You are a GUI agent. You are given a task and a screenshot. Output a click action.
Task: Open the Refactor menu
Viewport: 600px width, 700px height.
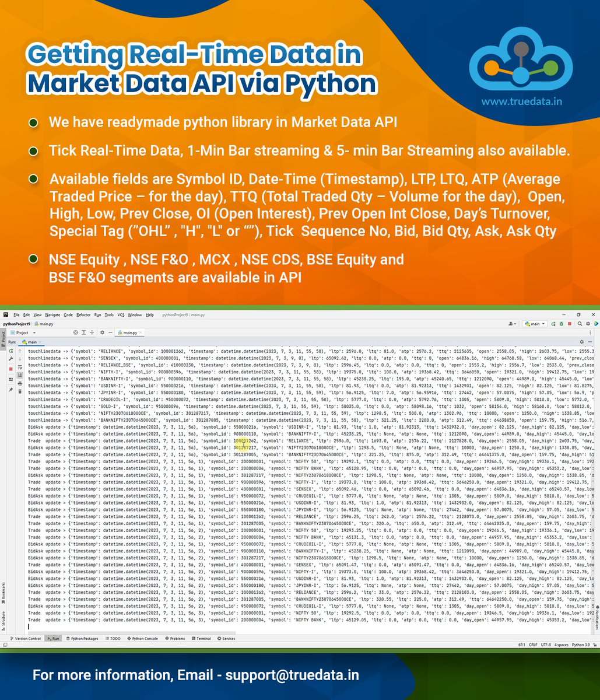tap(83, 315)
